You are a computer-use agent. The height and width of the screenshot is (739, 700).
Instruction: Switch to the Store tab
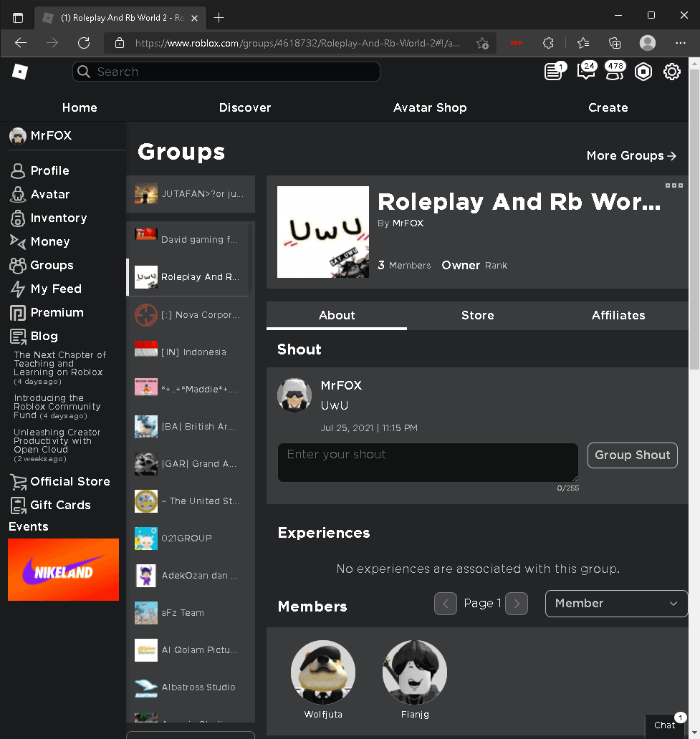tap(477, 315)
